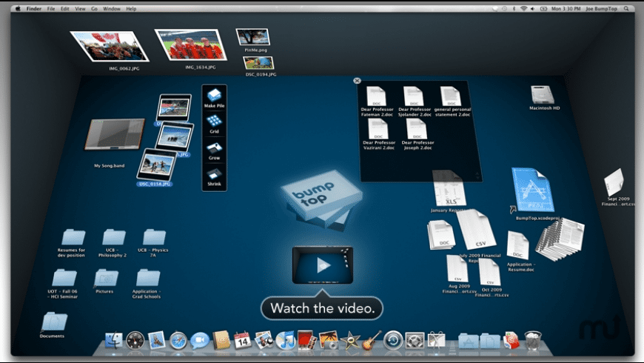Click the Bluetooth menu bar icon
644x363 pixels.
tap(514, 8)
